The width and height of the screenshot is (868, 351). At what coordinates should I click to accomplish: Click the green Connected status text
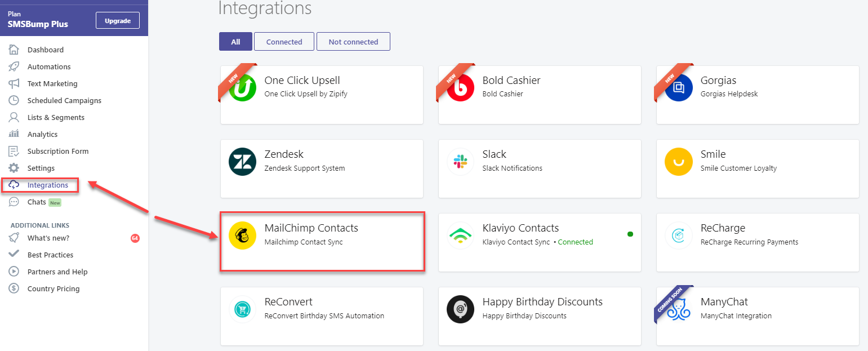(575, 242)
